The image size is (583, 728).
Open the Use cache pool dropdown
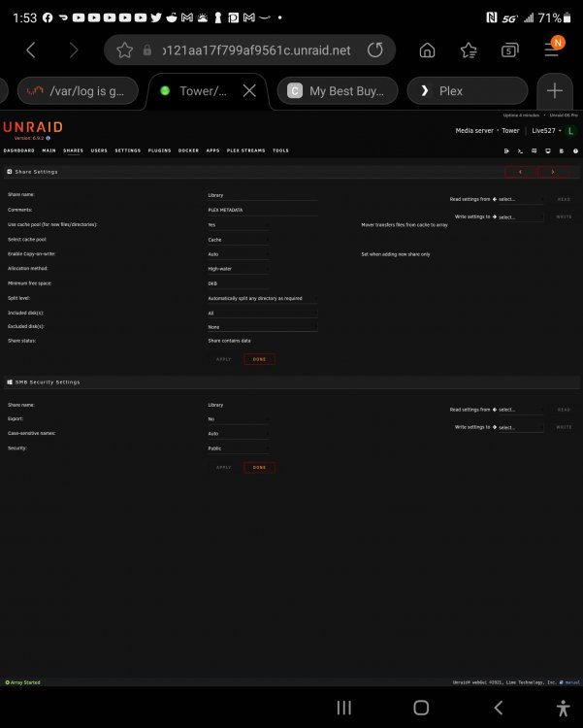[238, 225]
